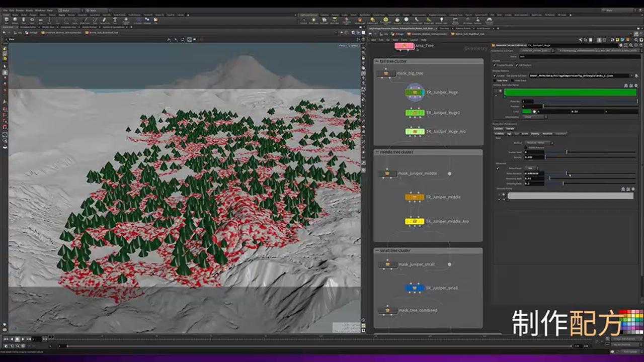Select the yellow TR_Juniper_middle_Aro node

(415, 221)
